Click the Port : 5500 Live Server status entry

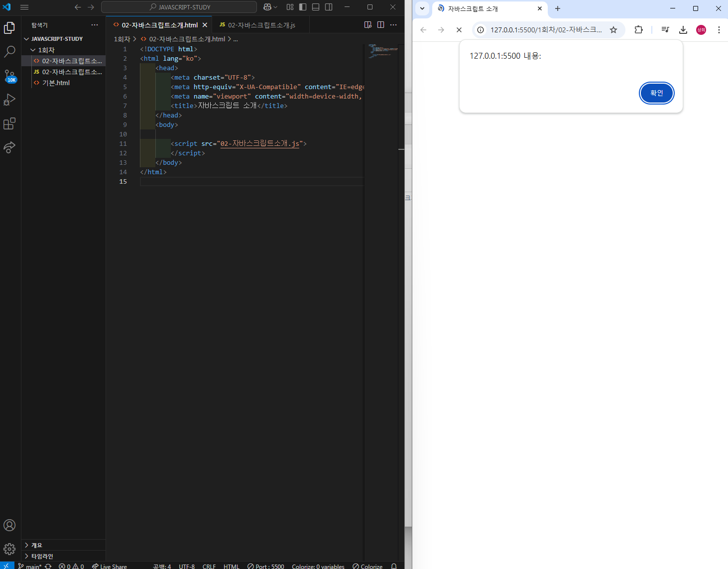point(266,566)
